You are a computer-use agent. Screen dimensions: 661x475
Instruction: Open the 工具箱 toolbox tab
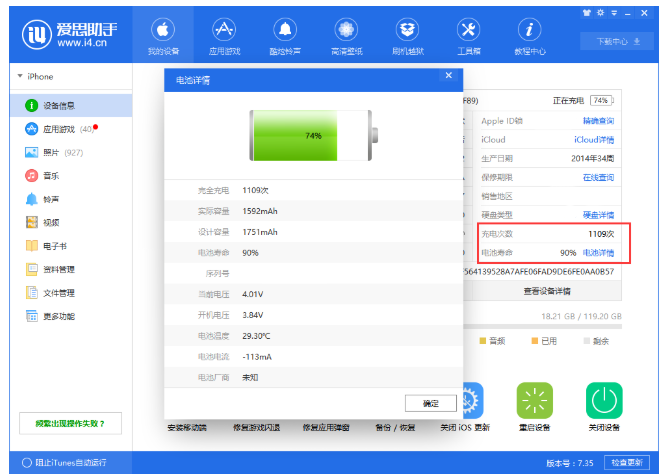click(x=469, y=37)
